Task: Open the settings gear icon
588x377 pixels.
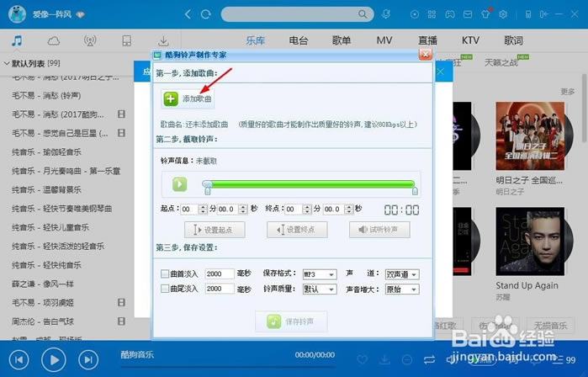Action: (x=503, y=14)
